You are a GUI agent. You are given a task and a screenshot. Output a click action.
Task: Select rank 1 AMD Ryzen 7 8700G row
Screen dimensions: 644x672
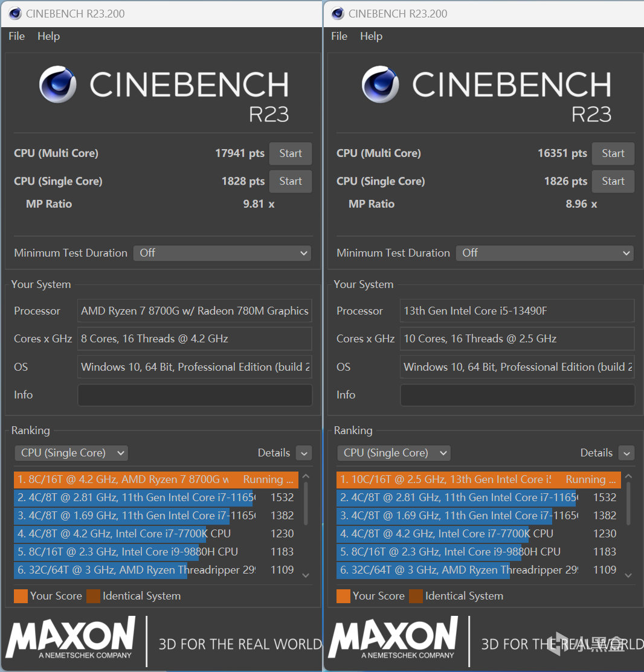click(x=156, y=479)
